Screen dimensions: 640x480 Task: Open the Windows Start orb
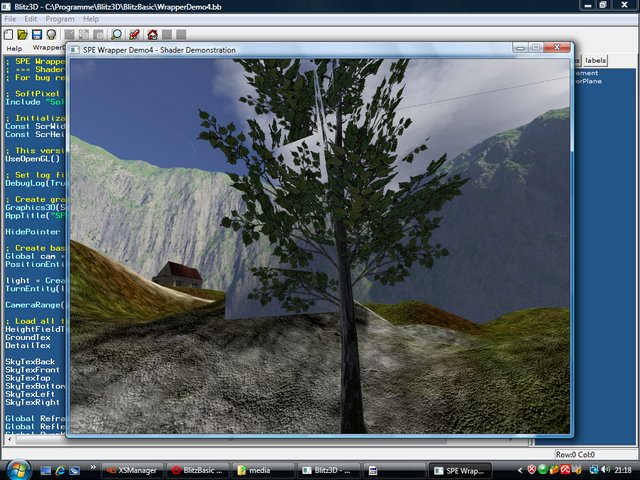coord(17,469)
